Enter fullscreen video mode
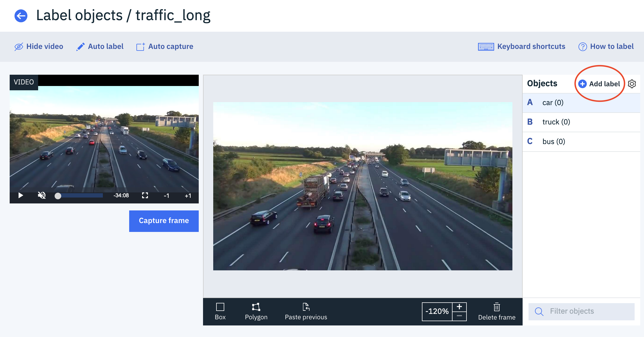This screenshot has height=337, width=644. [x=145, y=195]
